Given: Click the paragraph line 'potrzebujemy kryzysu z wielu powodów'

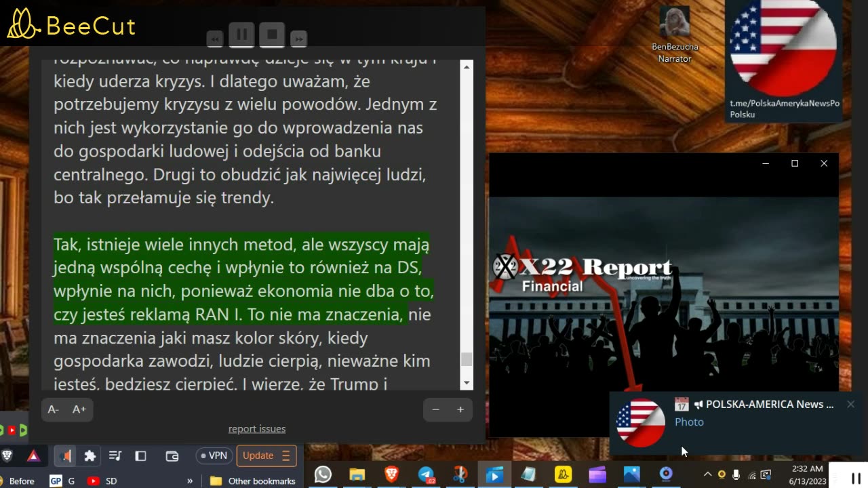Looking at the screenshot, I should click(245, 104).
